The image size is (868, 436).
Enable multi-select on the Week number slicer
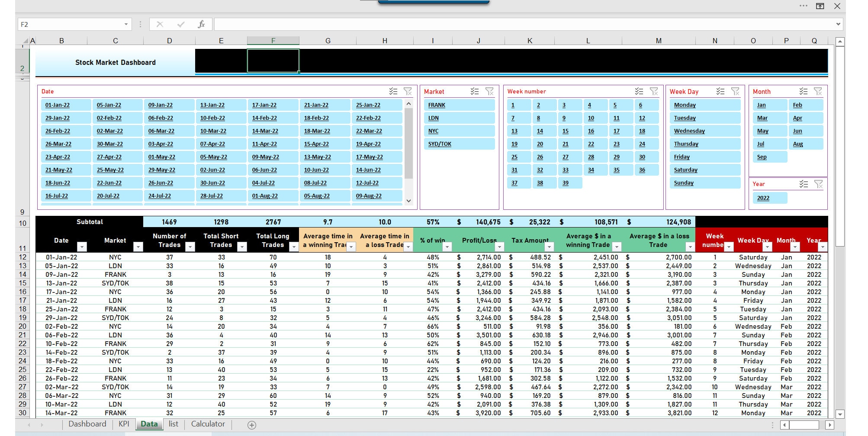pos(637,91)
